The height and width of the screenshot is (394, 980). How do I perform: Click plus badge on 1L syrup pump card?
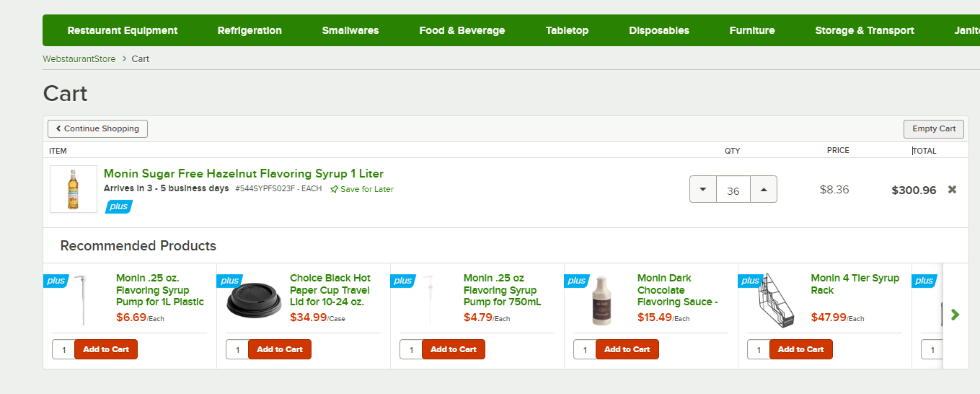click(56, 281)
